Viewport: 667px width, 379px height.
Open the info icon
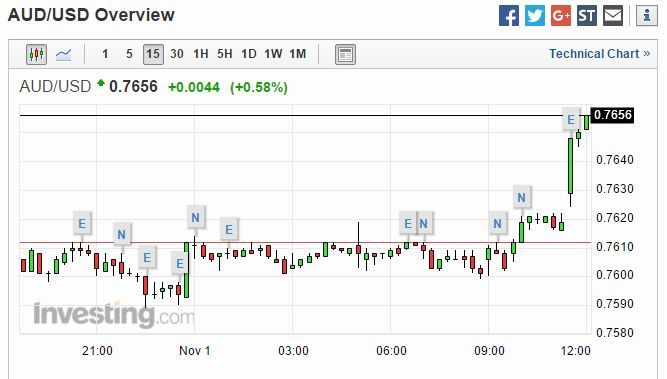(x=647, y=16)
